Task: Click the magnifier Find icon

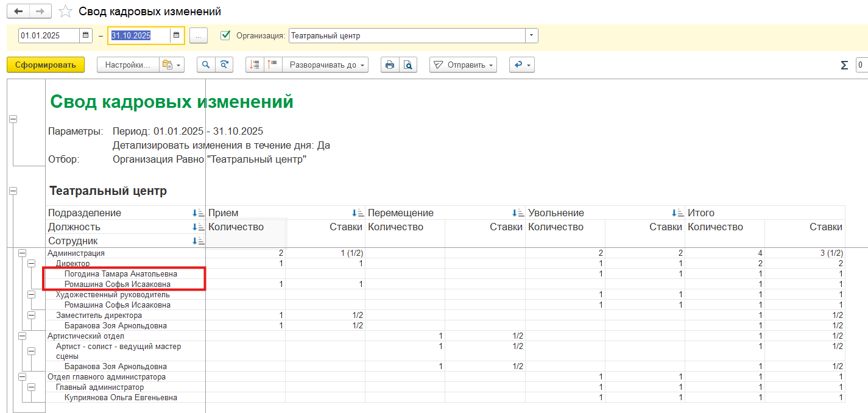Action: coord(206,65)
